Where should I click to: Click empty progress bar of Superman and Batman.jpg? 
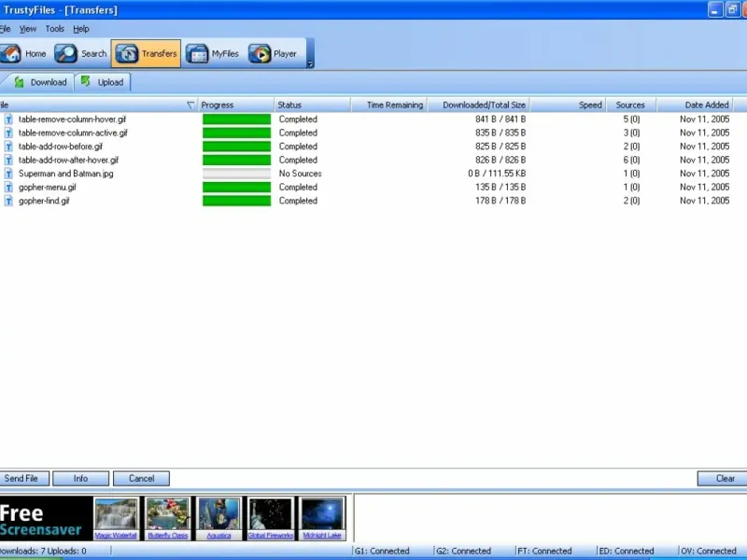[x=237, y=174]
